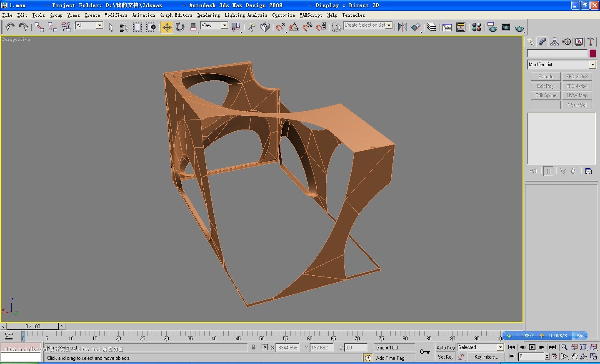
Task: Open the Lighting Analysis menu
Action: pos(246,15)
